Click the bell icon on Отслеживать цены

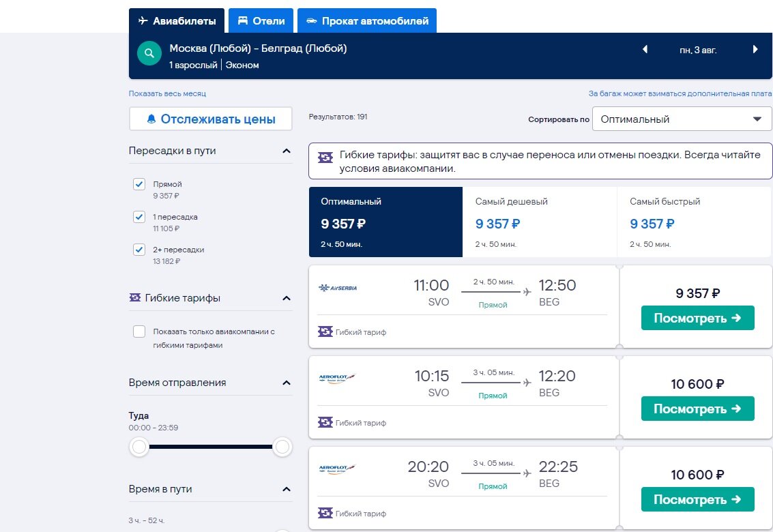click(151, 119)
